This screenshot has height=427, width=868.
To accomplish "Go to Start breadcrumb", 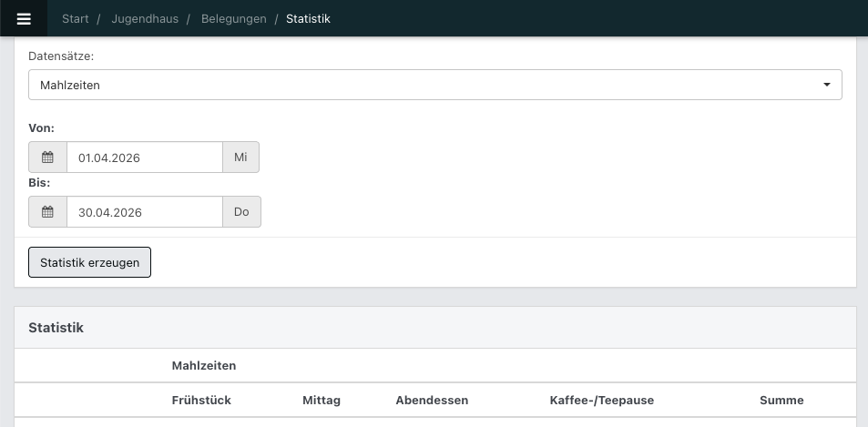I will 76,19.
